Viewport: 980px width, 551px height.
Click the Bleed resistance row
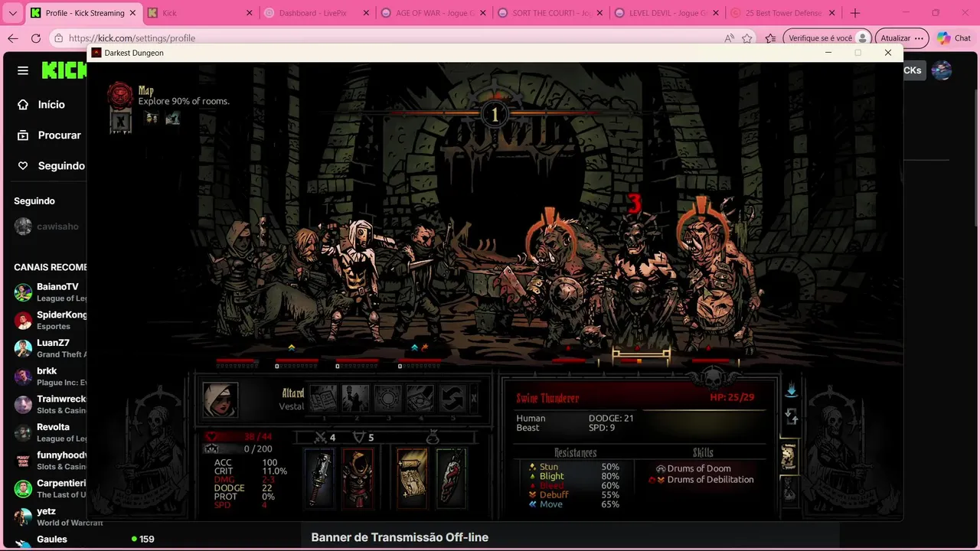point(574,485)
